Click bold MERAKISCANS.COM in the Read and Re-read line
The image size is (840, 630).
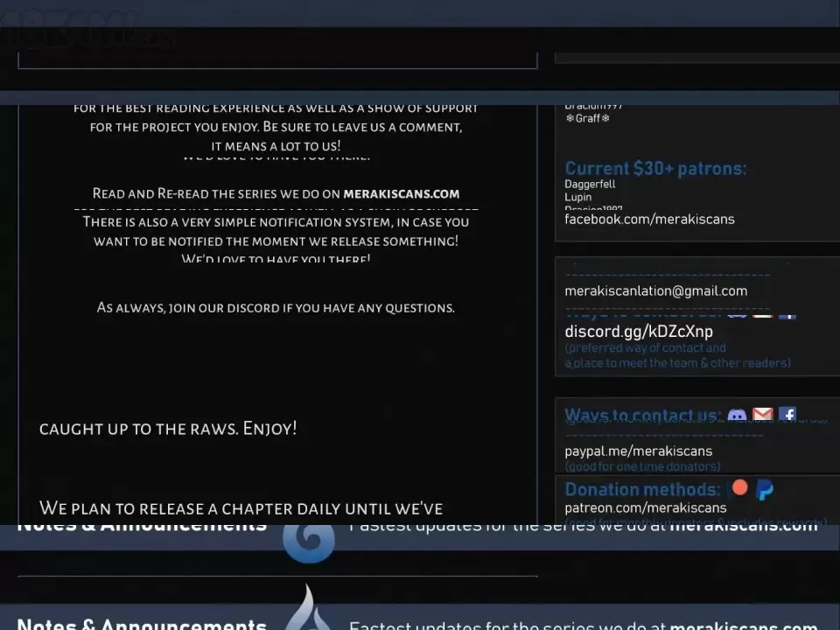click(x=401, y=193)
